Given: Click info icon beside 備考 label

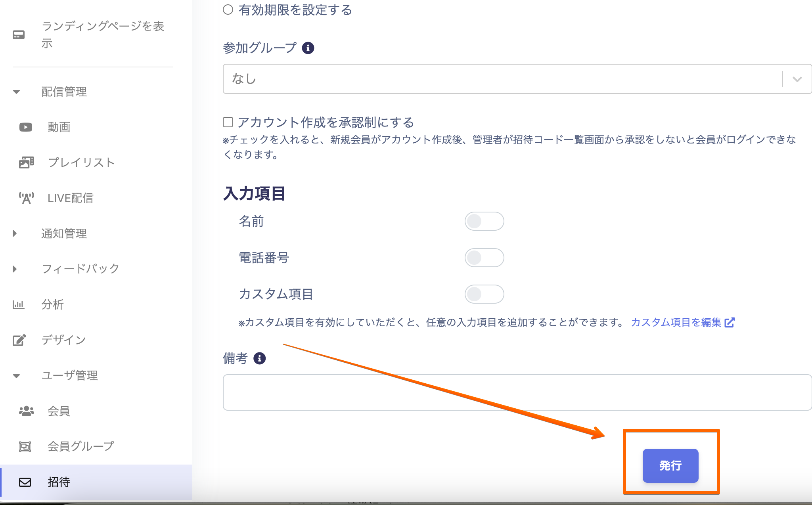Looking at the screenshot, I should click(259, 358).
